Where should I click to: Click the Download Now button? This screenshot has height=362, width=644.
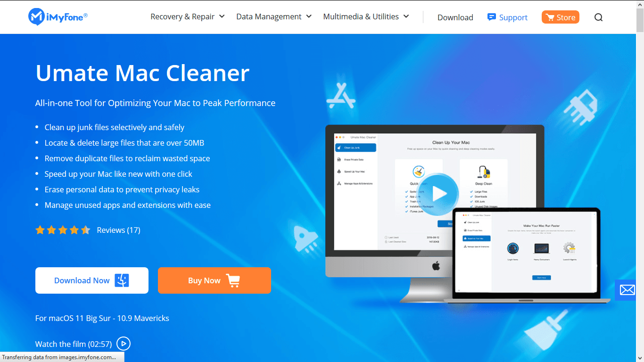[92, 280]
